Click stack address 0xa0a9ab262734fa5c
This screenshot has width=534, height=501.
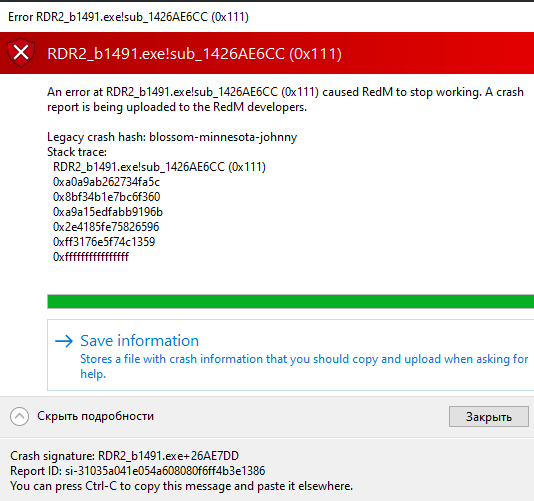tap(106, 182)
